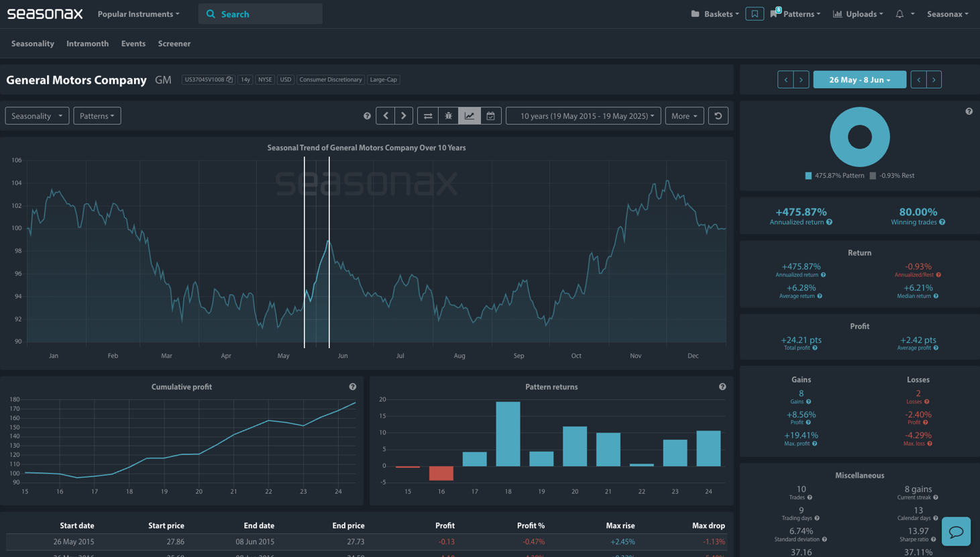Image resolution: width=980 pixels, height=557 pixels.
Task: Click the swap arrows compare icon
Action: click(x=428, y=116)
